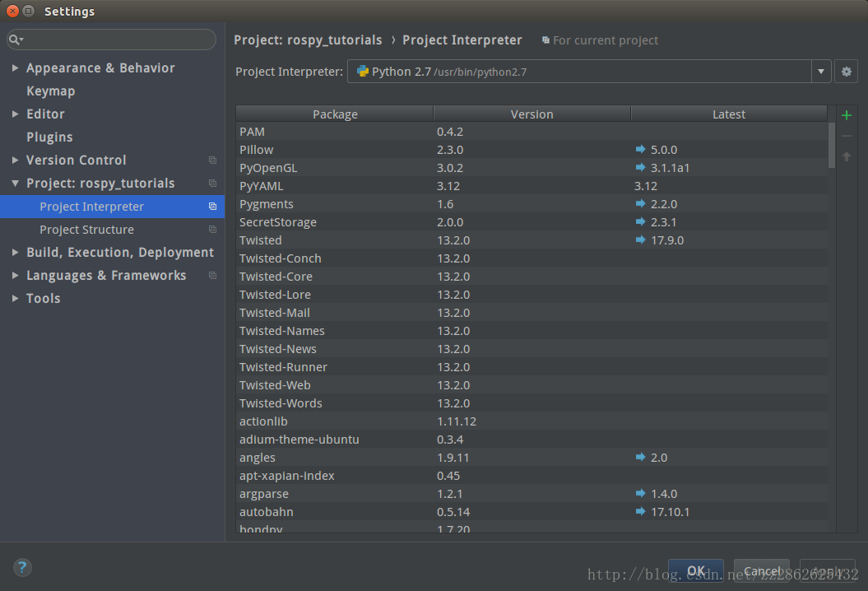The width and height of the screenshot is (868, 591).
Task: Open Build, Execution, Deployment settings
Action: pyautogui.click(x=120, y=252)
